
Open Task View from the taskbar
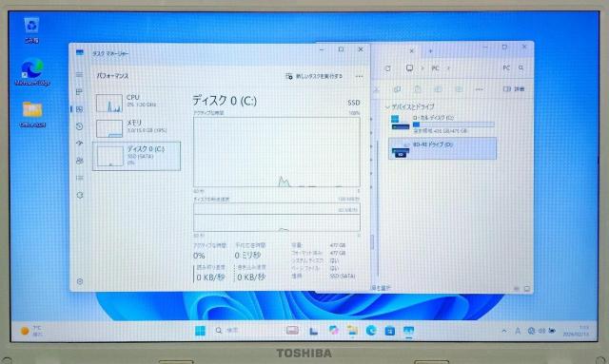coord(313,331)
